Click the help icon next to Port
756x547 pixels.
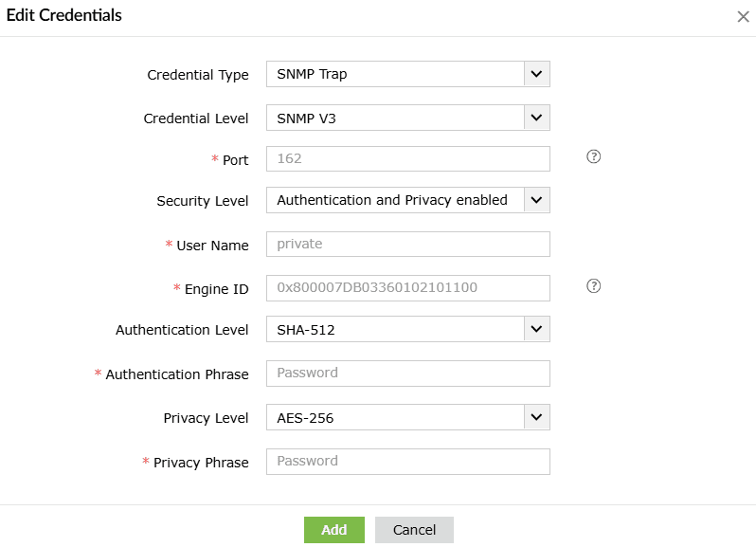594,157
